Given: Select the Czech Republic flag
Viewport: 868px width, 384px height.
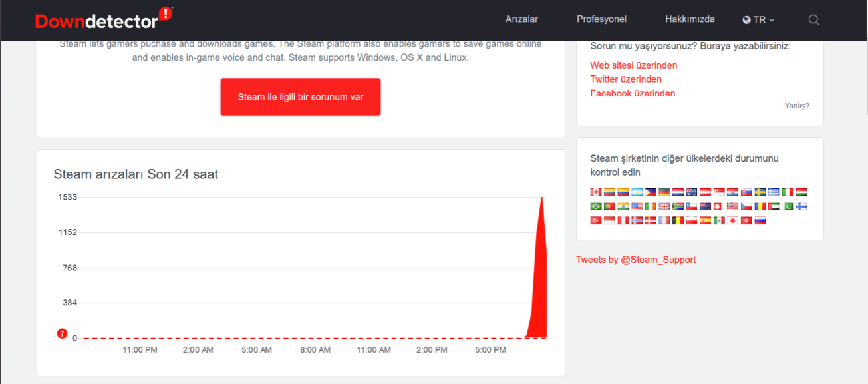Looking at the screenshot, I should [x=747, y=206].
